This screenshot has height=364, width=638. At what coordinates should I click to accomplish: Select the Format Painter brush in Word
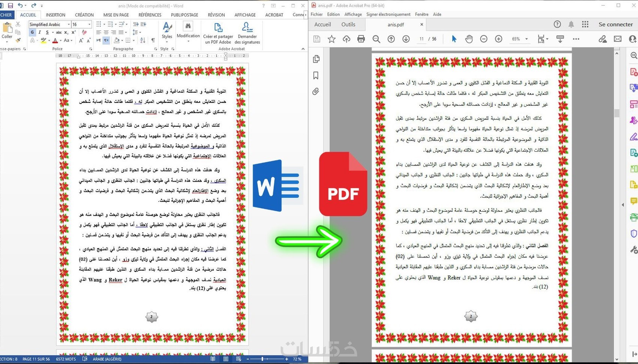click(x=18, y=40)
